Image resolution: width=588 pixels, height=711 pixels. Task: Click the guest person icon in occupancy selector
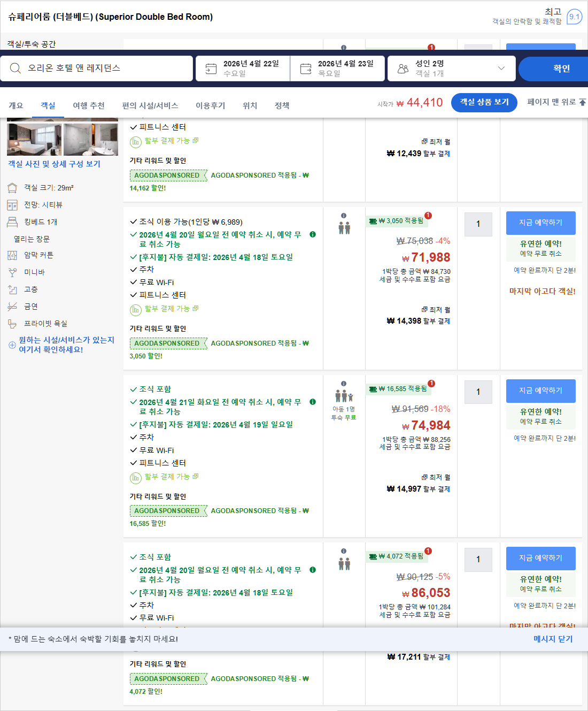click(x=402, y=68)
